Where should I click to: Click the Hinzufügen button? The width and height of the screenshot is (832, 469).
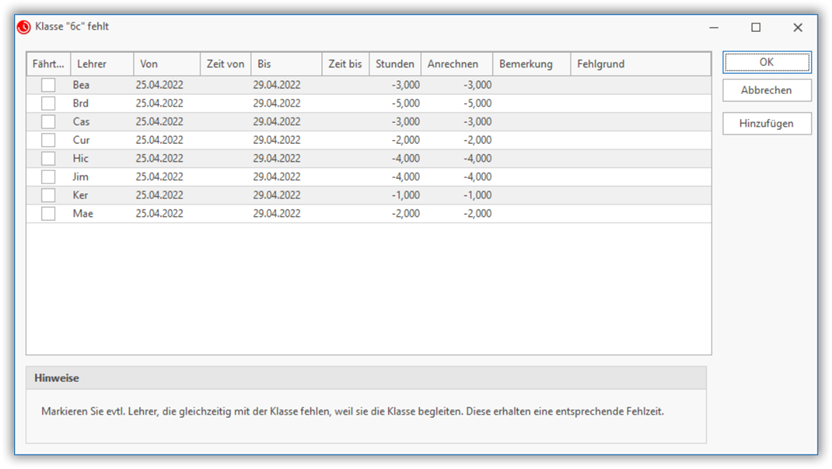766,123
